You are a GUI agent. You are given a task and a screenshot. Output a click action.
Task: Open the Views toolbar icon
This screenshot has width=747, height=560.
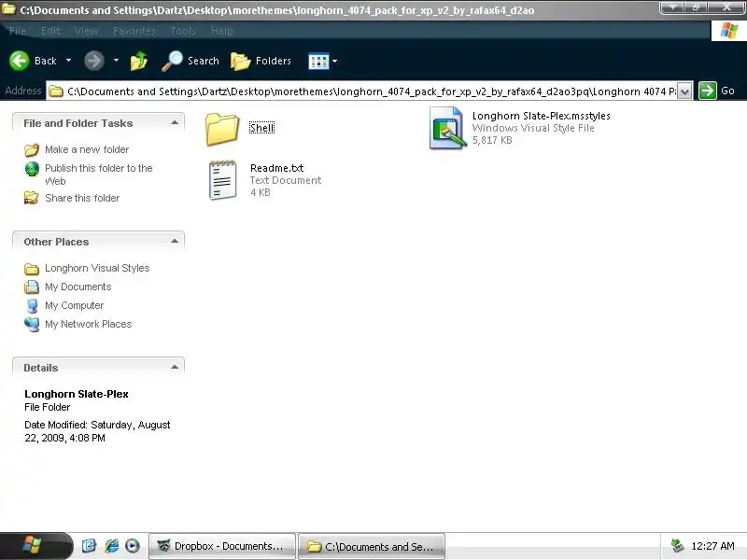(318, 61)
